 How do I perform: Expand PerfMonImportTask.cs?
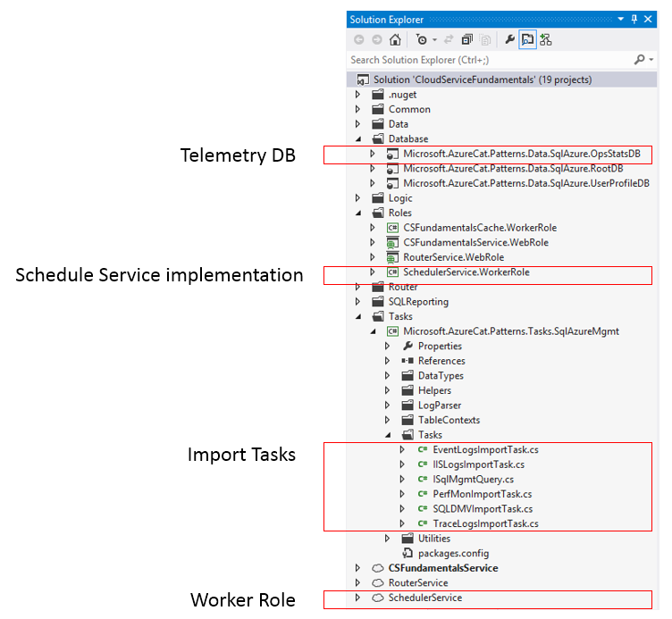tap(402, 494)
